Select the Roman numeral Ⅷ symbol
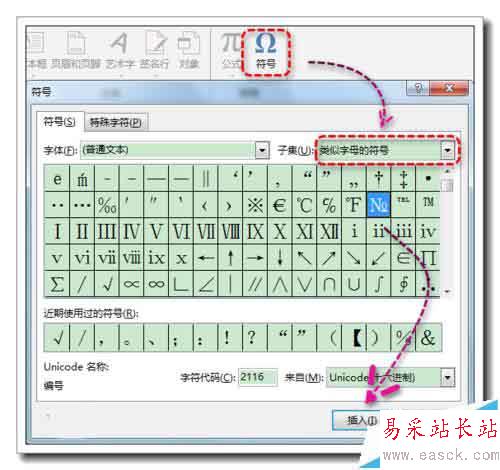Image resolution: width=500 pixels, height=470 pixels. [x=231, y=231]
